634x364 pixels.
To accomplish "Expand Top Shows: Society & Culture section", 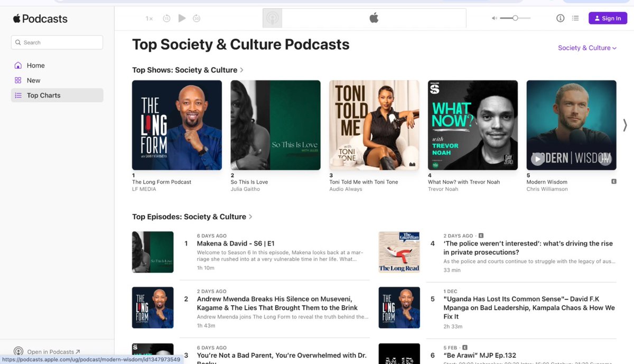I will (x=188, y=70).
